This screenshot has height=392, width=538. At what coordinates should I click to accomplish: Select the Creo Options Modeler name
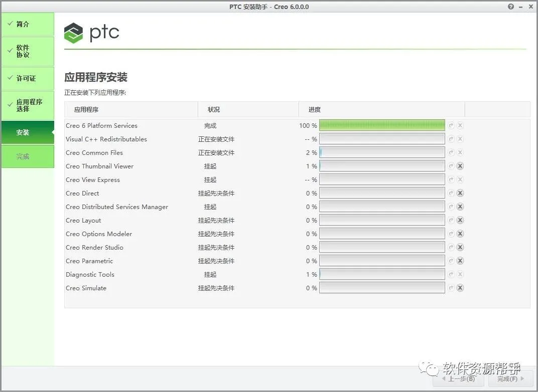pyautogui.click(x=99, y=234)
